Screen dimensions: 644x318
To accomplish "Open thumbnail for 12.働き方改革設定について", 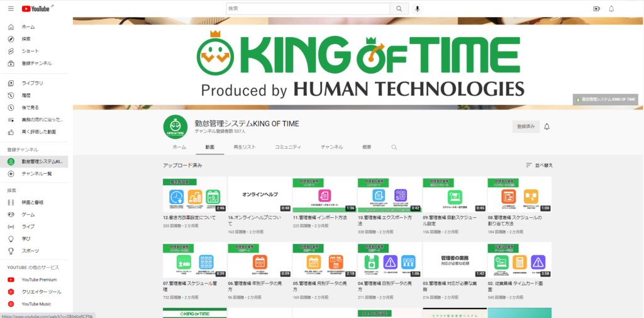I will tap(194, 195).
